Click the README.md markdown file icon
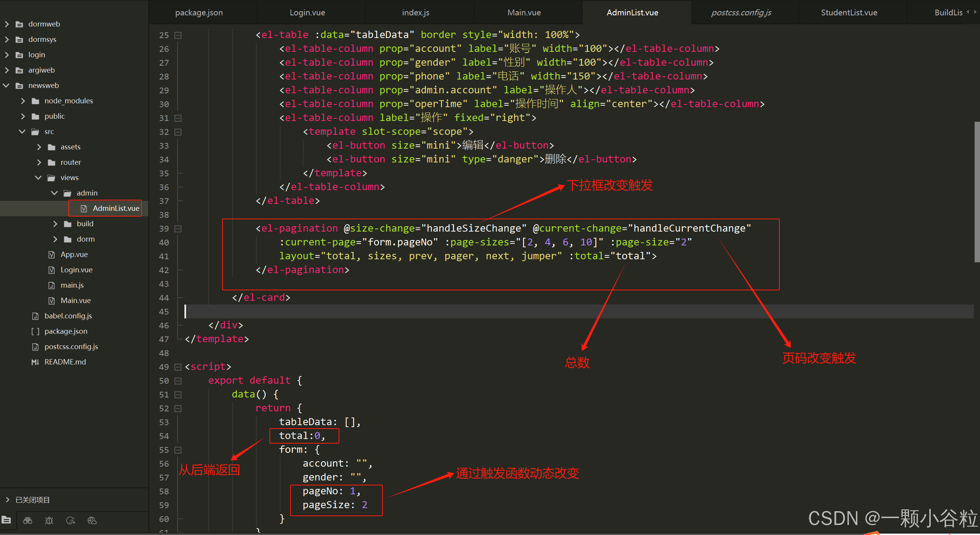This screenshot has width=980, height=535. click(35, 362)
